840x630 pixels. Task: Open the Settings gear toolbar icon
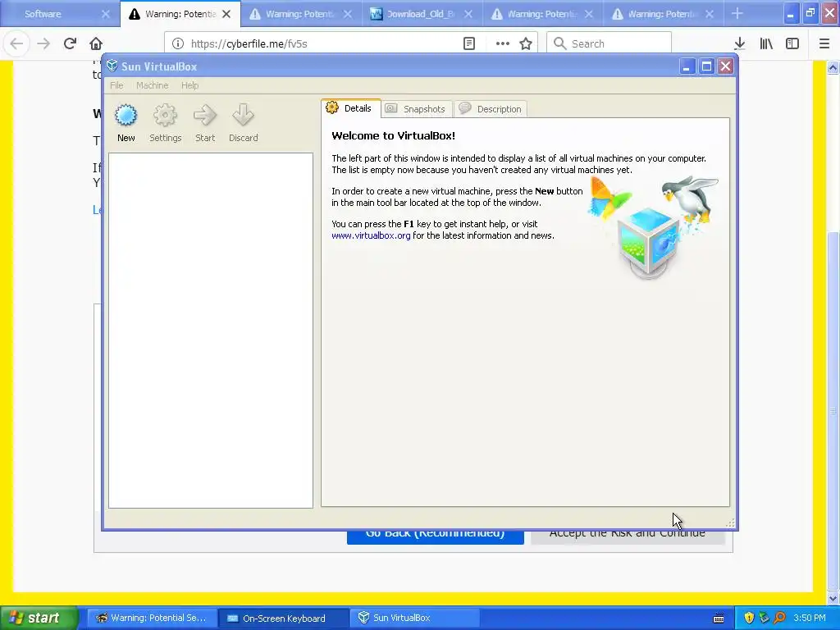pyautogui.click(x=165, y=115)
